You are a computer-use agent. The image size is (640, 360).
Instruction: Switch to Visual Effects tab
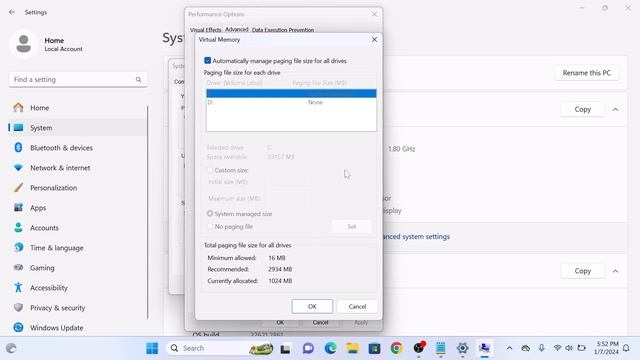pos(205,30)
